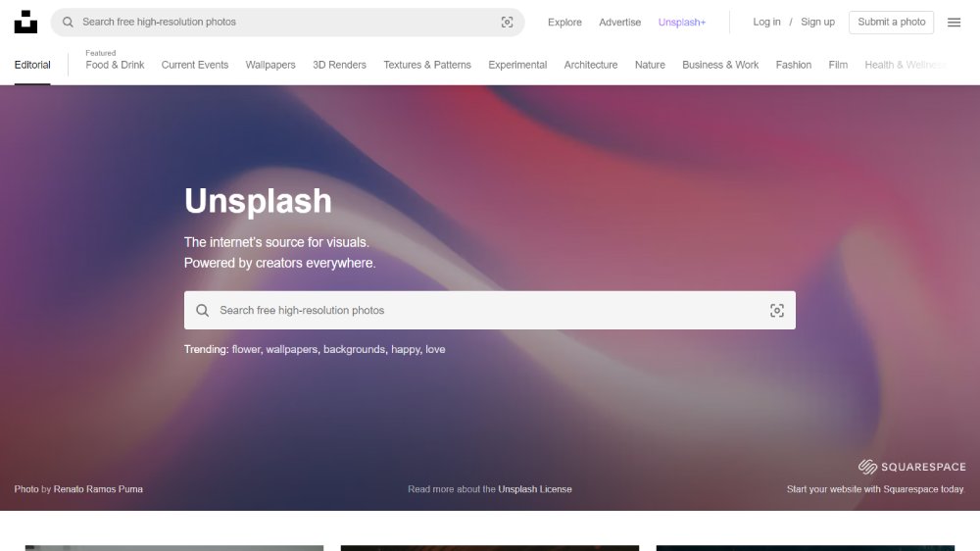Click Start your website with Squarespace today
Viewport: 980px width, 551px height.
click(x=875, y=489)
